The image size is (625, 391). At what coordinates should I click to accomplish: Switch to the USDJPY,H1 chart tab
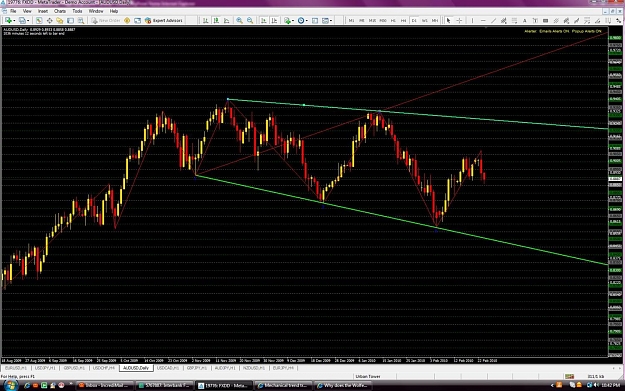[45, 368]
